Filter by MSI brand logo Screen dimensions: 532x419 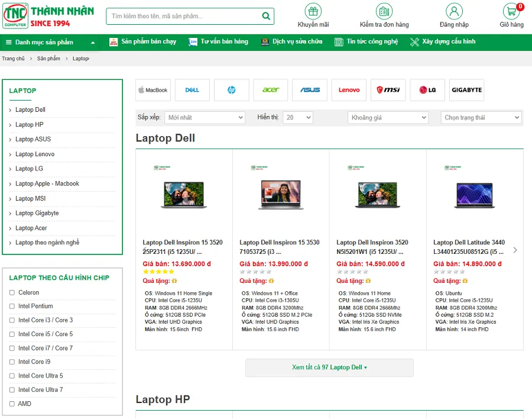388,90
